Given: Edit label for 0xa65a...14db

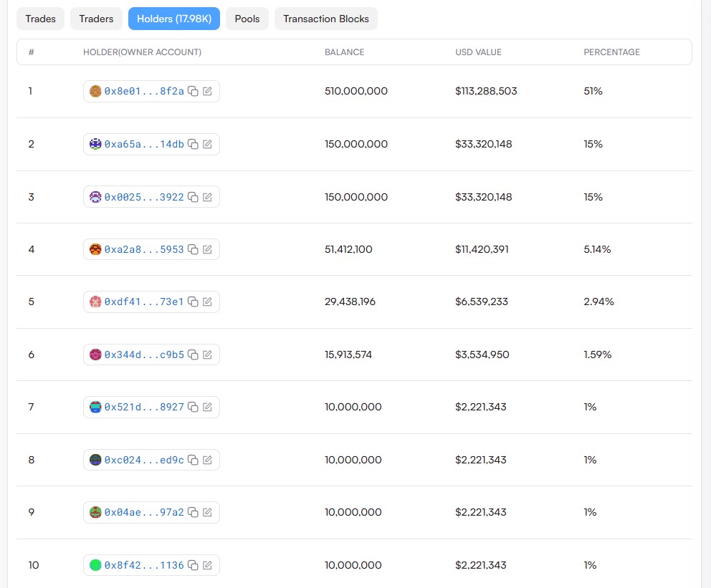Looking at the screenshot, I should coord(207,144).
